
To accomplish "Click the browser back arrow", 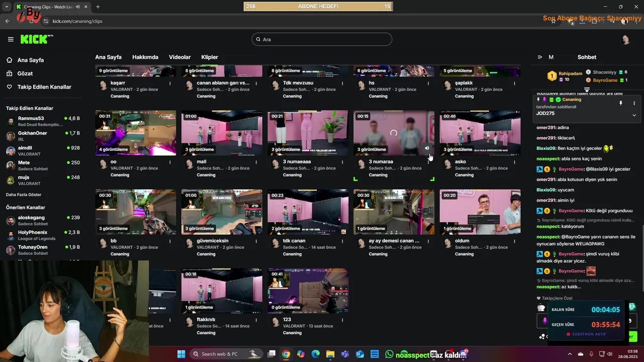I will pyautogui.click(x=7, y=21).
